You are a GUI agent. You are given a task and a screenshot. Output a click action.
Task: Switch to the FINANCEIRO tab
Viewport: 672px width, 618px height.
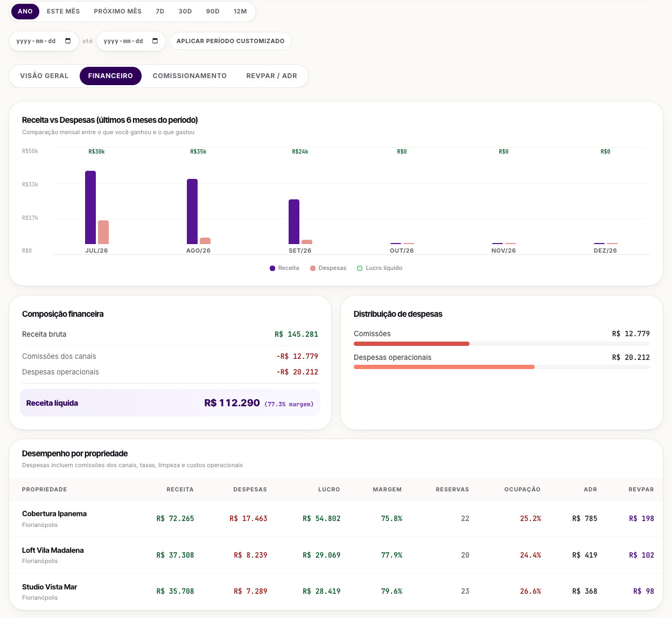[x=110, y=76]
